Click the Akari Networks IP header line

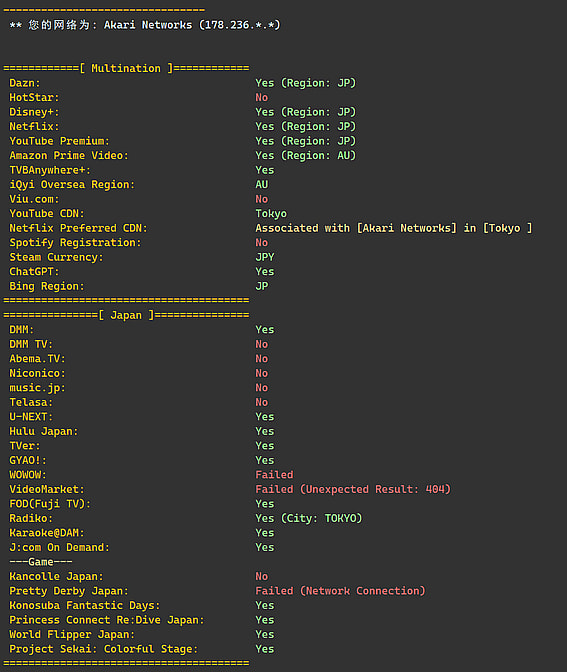click(145, 25)
